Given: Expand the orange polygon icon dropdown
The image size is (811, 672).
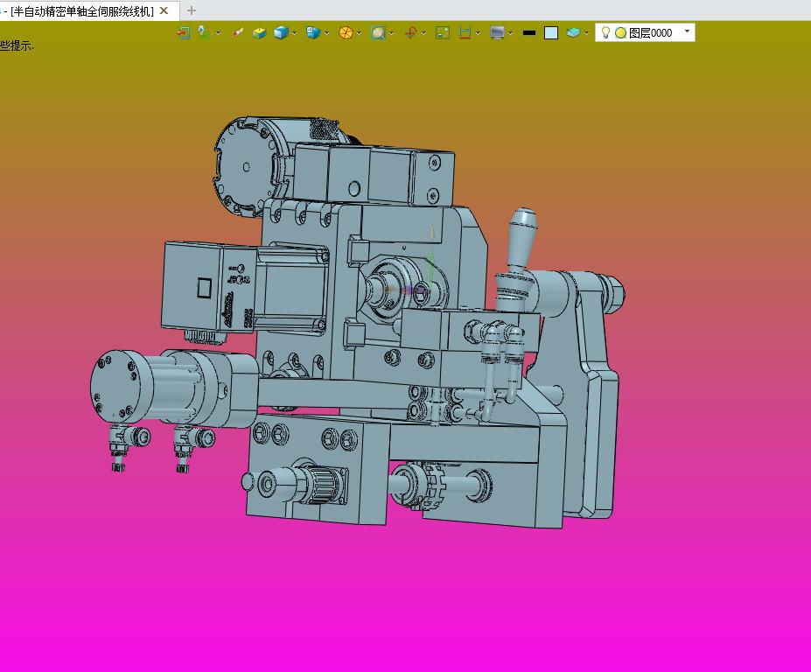Looking at the screenshot, I should 359,33.
